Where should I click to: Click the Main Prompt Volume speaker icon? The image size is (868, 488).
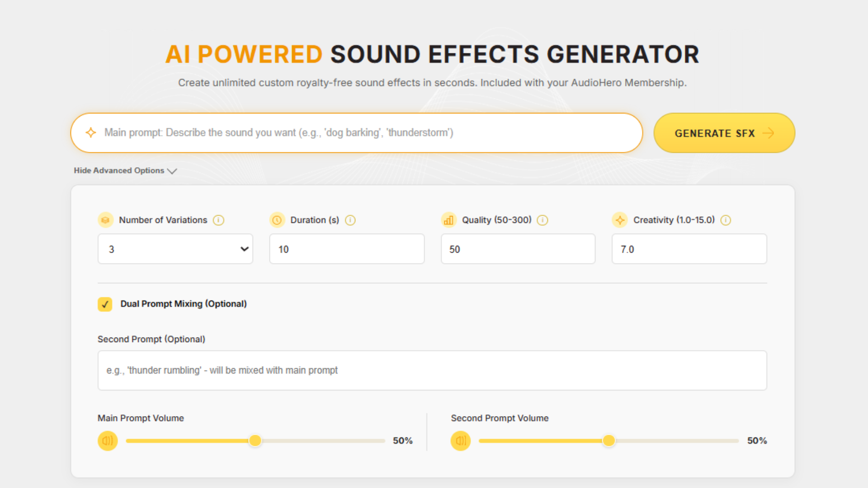coord(108,441)
